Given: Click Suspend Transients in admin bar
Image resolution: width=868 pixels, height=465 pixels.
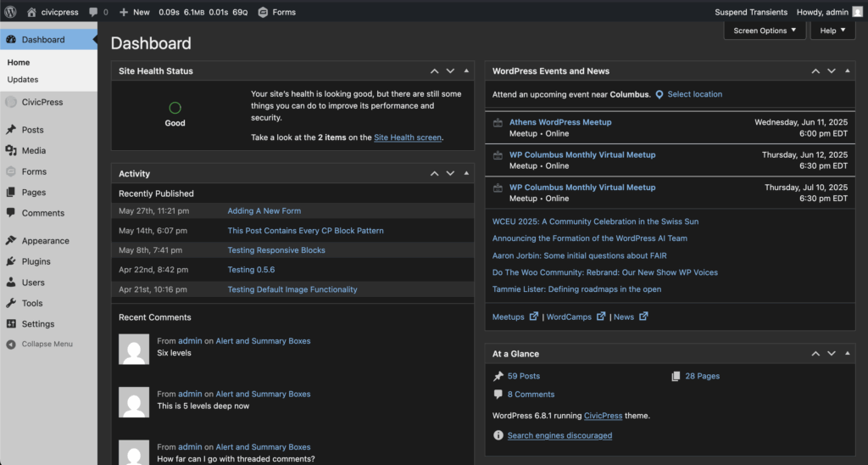Looking at the screenshot, I should (751, 12).
